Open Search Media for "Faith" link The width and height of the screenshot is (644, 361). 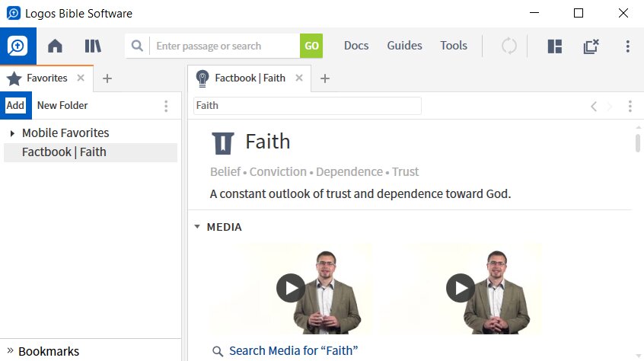pos(293,351)
